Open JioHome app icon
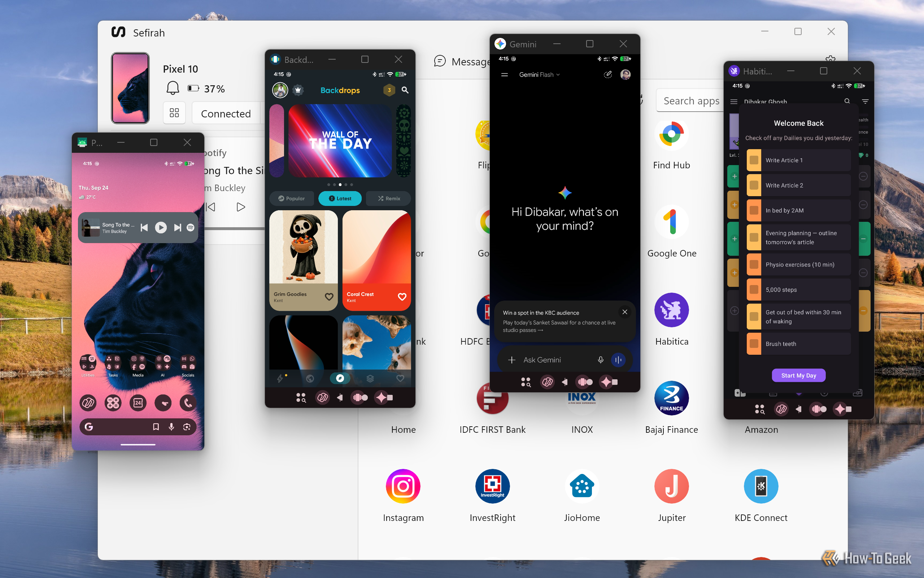The image size is (924, 578). tap(582, 486)
